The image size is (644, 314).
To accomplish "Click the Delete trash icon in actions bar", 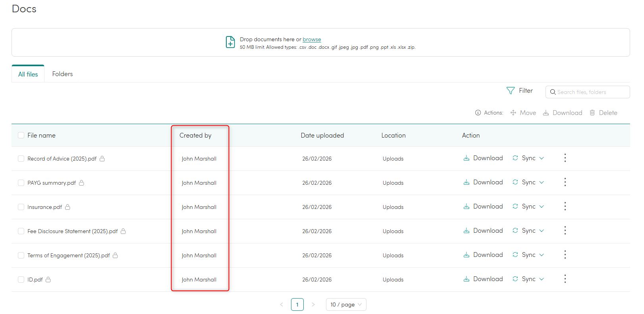I will (592, 113).
